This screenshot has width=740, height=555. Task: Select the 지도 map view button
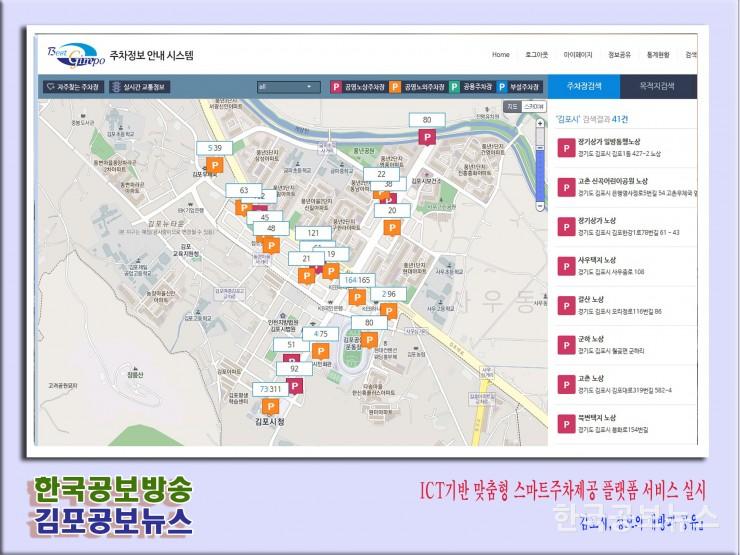tap(513, 107)
